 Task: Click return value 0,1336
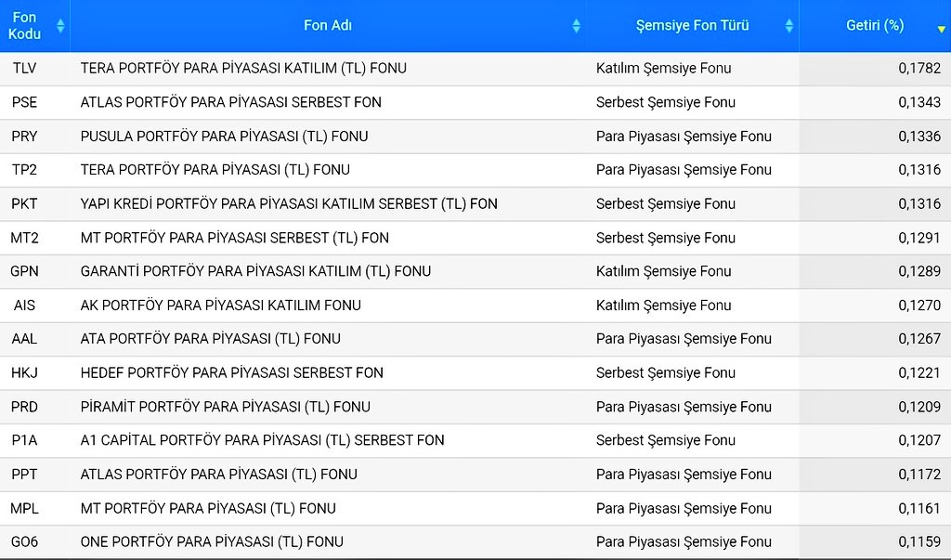(x=919, y=136)
